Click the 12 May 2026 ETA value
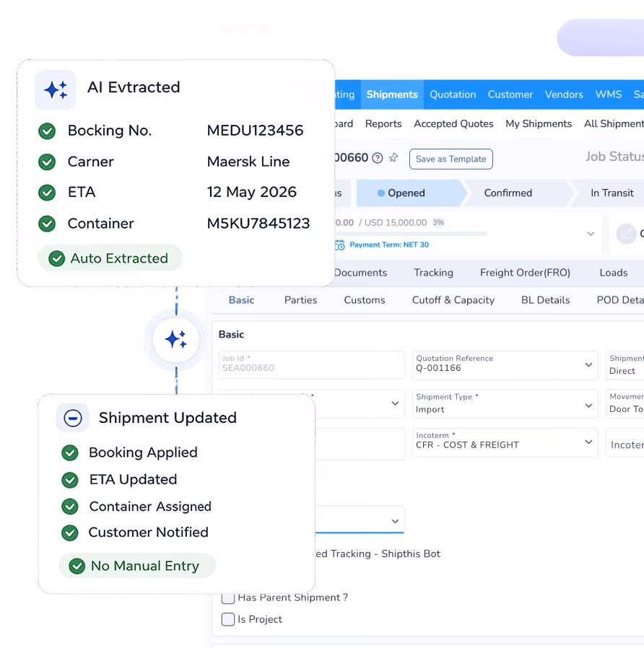Image resolution: width=644 pixels, height=648 pixels. pyautogui.click(x=251, y=192)
